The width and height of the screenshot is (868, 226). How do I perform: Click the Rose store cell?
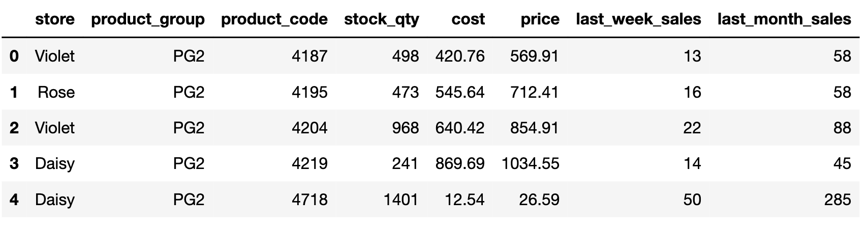[56, 92]
